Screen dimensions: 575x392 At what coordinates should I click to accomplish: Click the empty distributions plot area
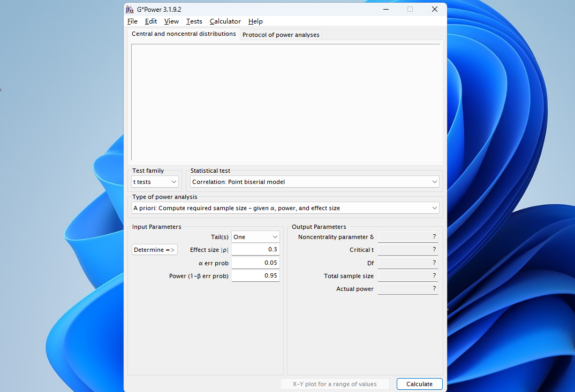click(x=285, y=102)
